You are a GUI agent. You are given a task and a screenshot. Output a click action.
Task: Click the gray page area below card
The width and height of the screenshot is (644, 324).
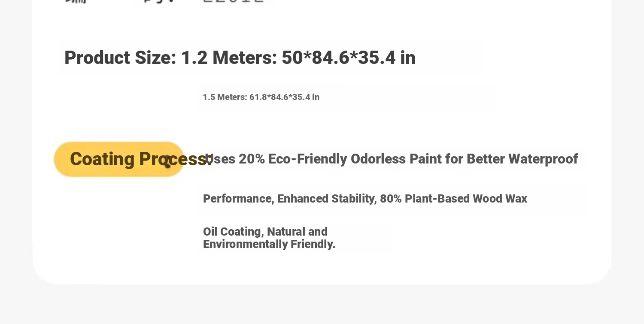pyautogui.click(x=322, y=305)
